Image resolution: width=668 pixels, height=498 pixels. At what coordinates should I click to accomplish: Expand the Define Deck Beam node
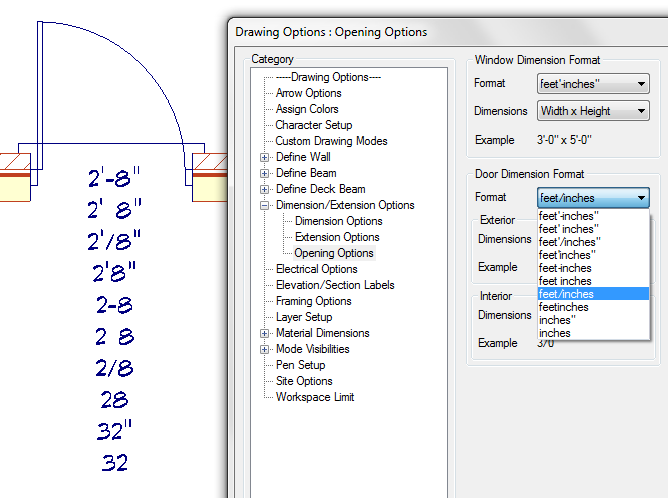264,190
